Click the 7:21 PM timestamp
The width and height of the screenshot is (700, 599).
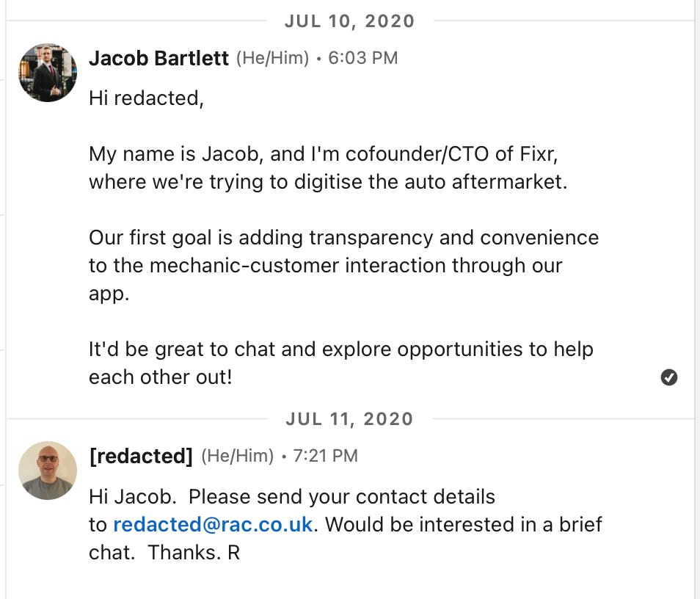click(325, 456)
